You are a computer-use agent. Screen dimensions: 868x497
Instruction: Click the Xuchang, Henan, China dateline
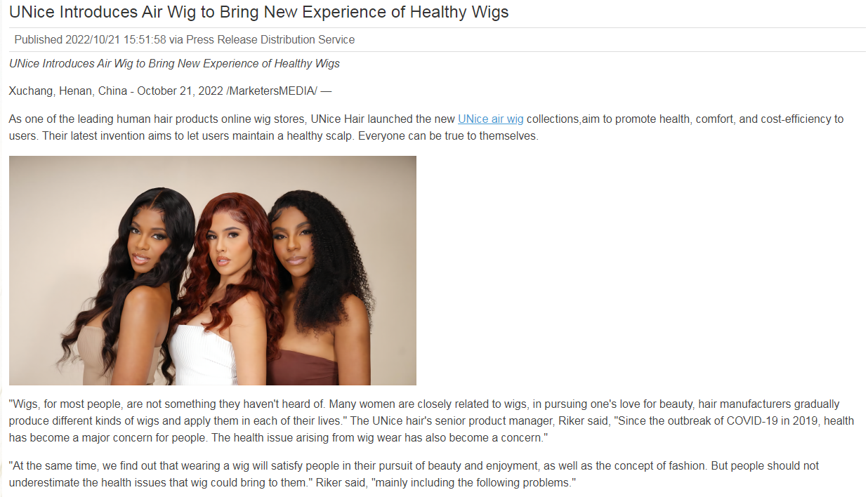pos(68,91)
